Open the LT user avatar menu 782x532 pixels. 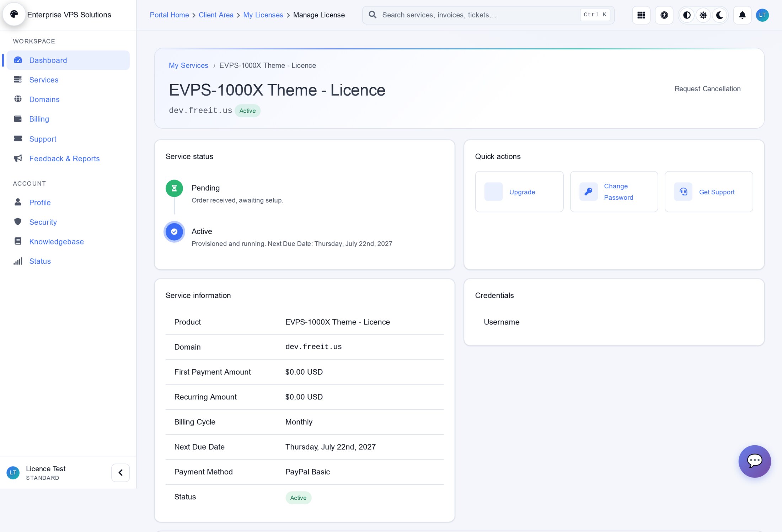(762, 15)
